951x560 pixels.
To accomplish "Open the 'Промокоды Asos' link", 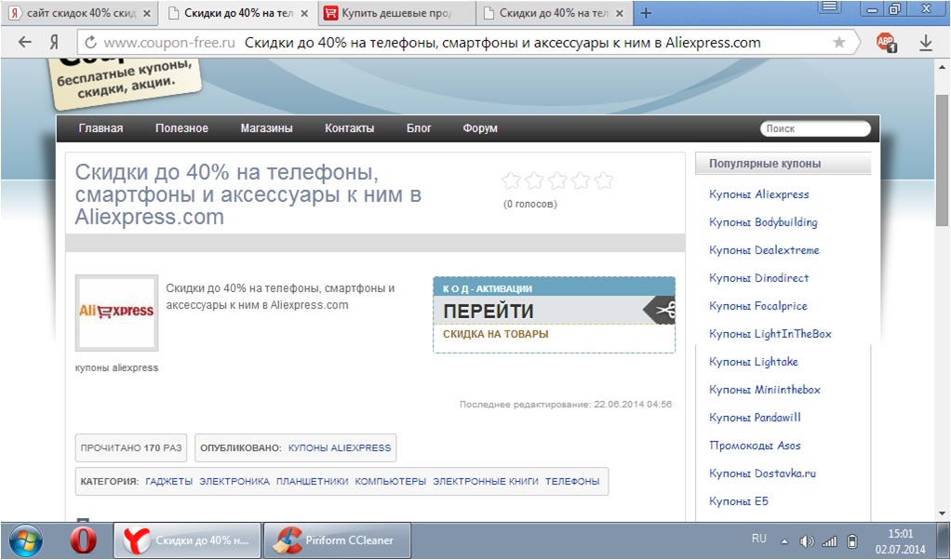I will tap(755, 446).
